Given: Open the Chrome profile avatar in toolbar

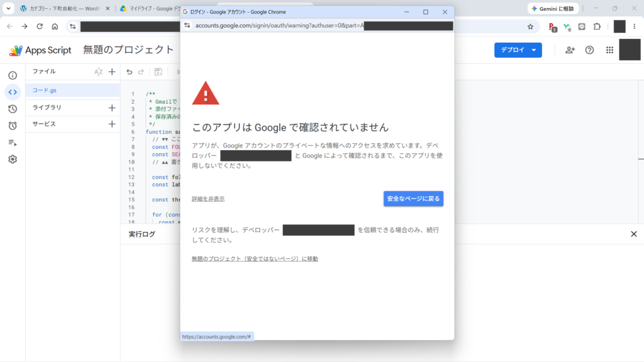Looking at the screenshot, I should (619, 26).
